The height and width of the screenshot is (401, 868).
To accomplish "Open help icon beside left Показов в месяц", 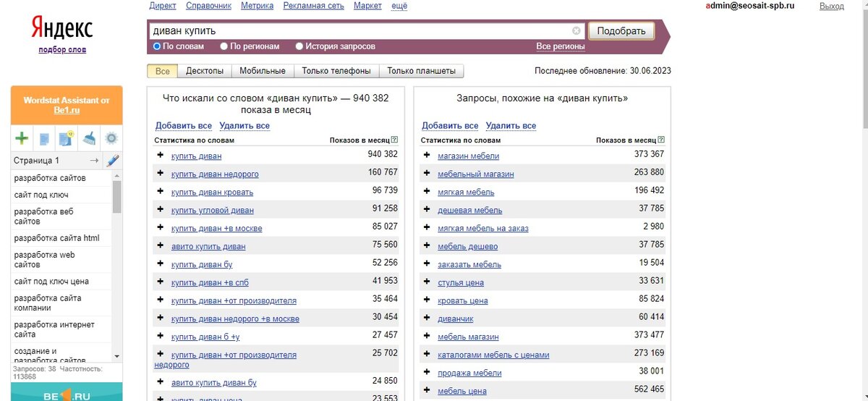I will coord(395,140).
